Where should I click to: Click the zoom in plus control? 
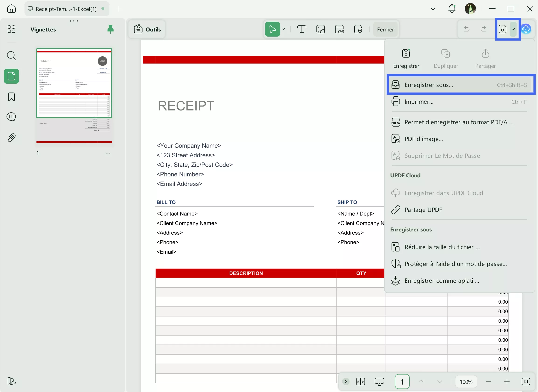pyautogui.click(x=507, y=382)
